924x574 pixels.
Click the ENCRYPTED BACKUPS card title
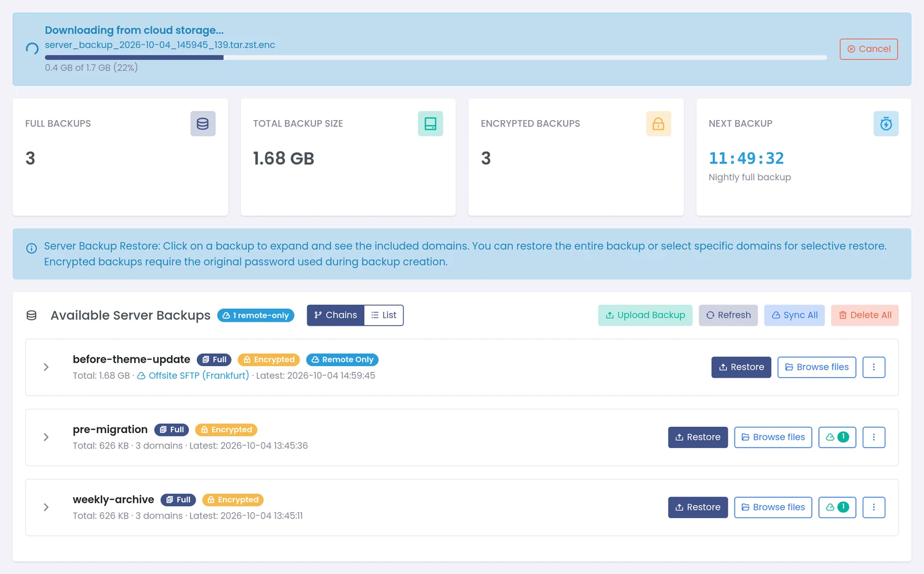(x=530, y=124)
